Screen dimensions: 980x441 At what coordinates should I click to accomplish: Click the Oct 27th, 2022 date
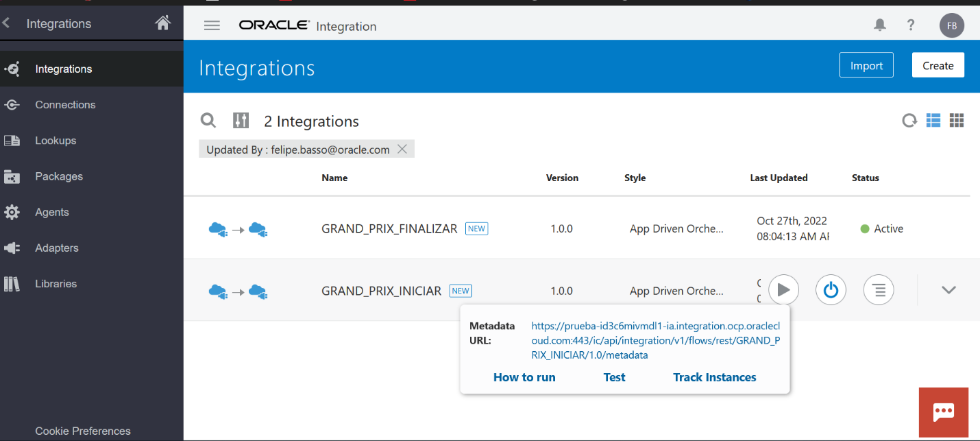[x=792, y=221]
